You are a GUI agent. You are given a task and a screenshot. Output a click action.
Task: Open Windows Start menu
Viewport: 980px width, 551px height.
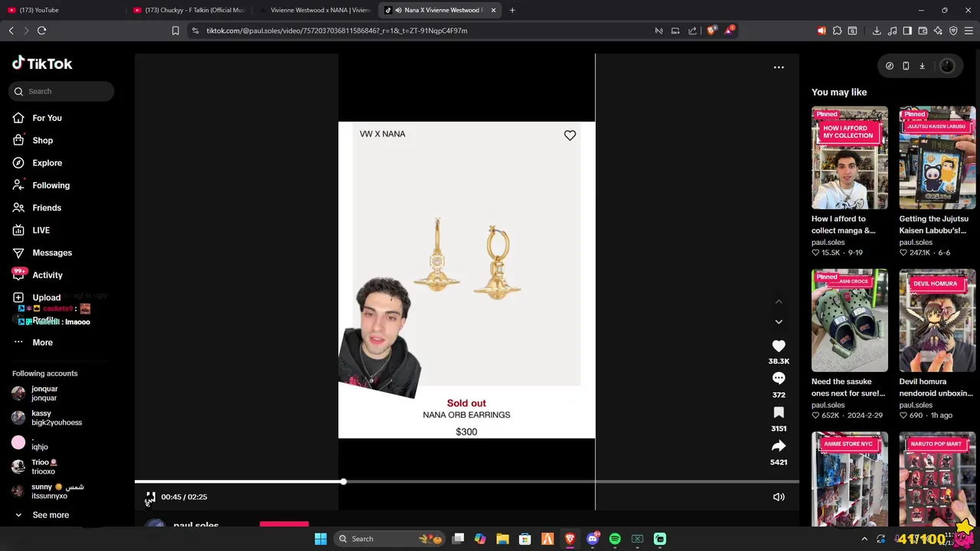pos(321,539)
